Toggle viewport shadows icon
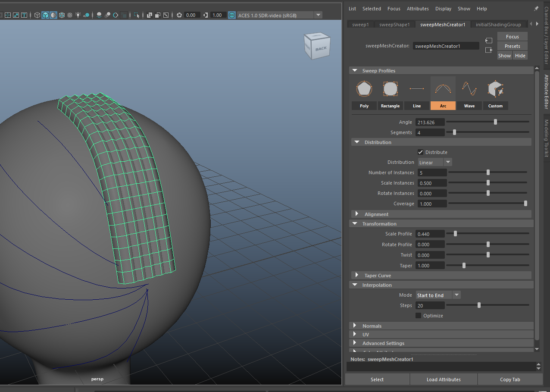 pyautogui.click(x=86, y=15)
